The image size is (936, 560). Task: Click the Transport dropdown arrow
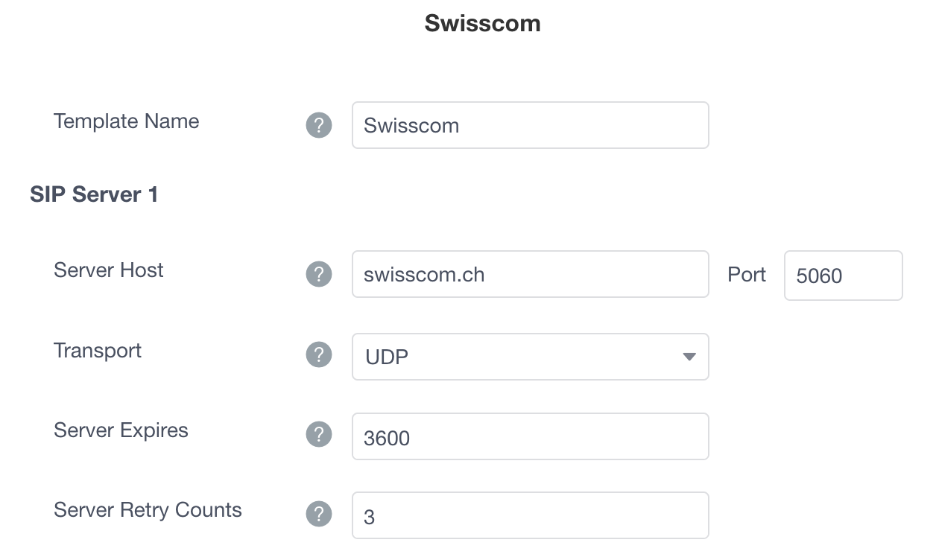click(x=689, y=357)
